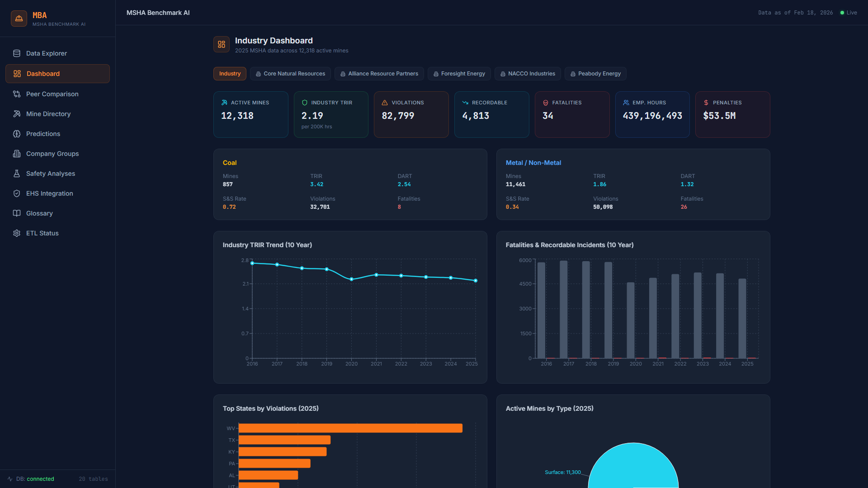Screen dimensions: 868x488
Task: Open the Predictions panel icon
Action: click(17, 134)
